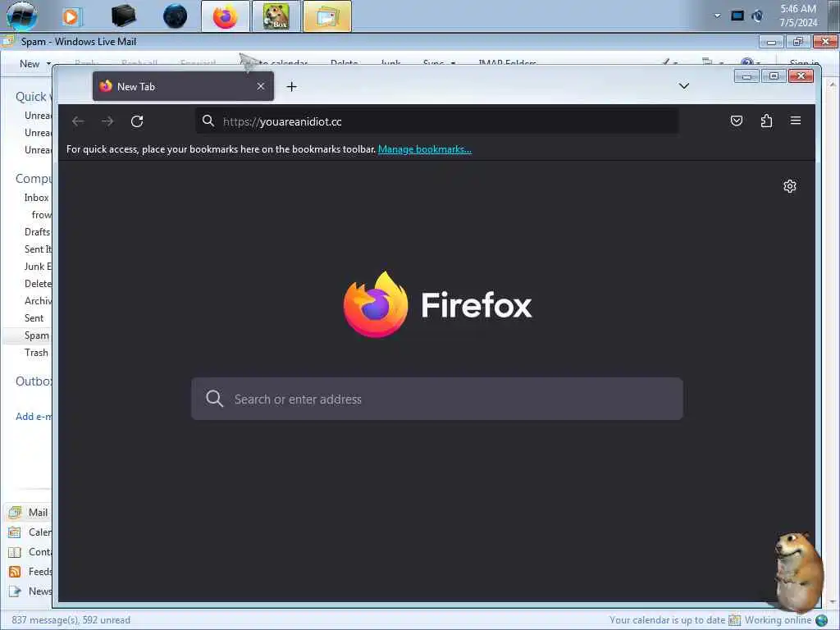Image resolution: width=840 pixels, height=630 pixels.
Task: Click Search or enter address box
Action: pos(437,399)
